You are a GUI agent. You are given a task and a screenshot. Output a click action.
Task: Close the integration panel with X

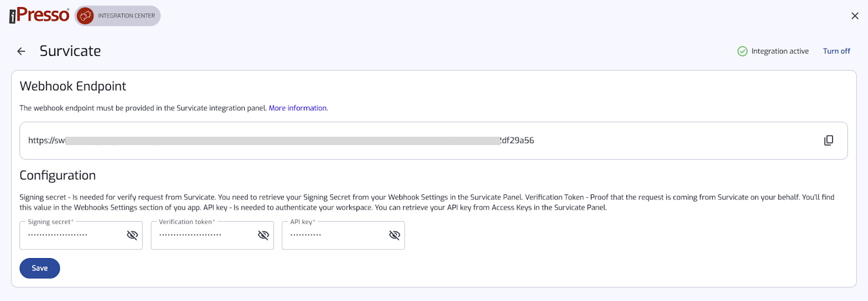click(855, 16)
